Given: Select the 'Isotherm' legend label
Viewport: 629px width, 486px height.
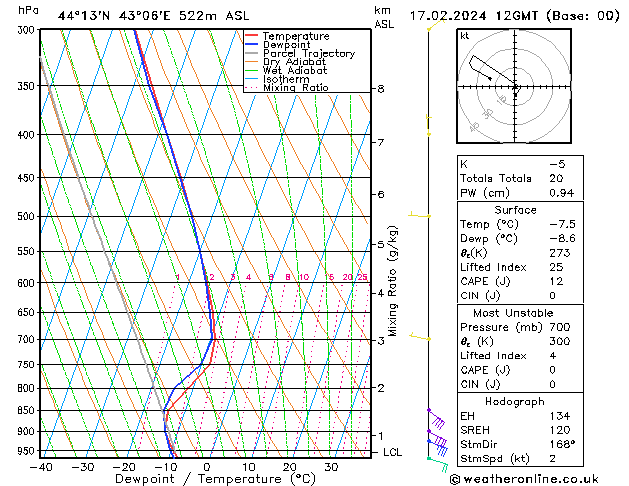Looking at the screenshot, I should pos(286,79).
